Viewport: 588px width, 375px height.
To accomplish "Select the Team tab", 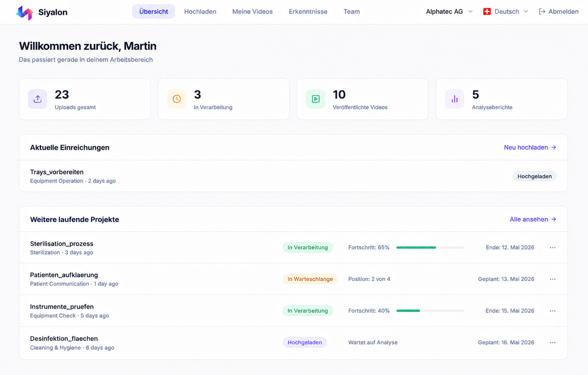I will pos(351,12).
